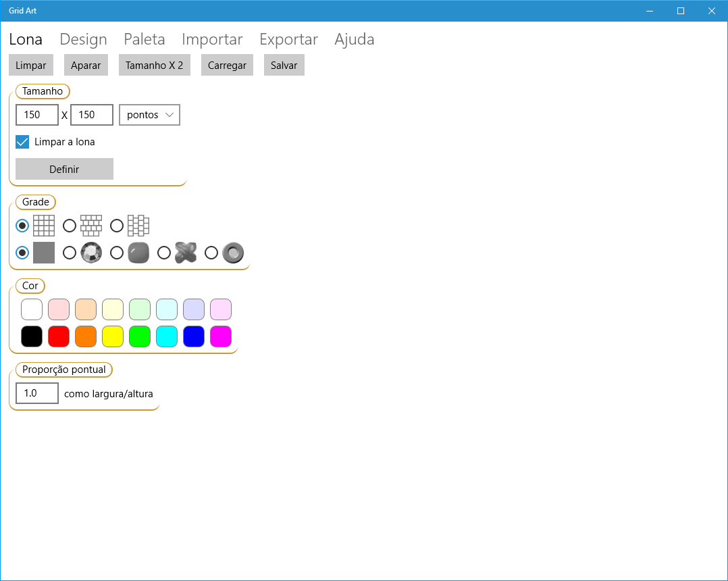Go to the Exportar tab

(x=289, y=39)
